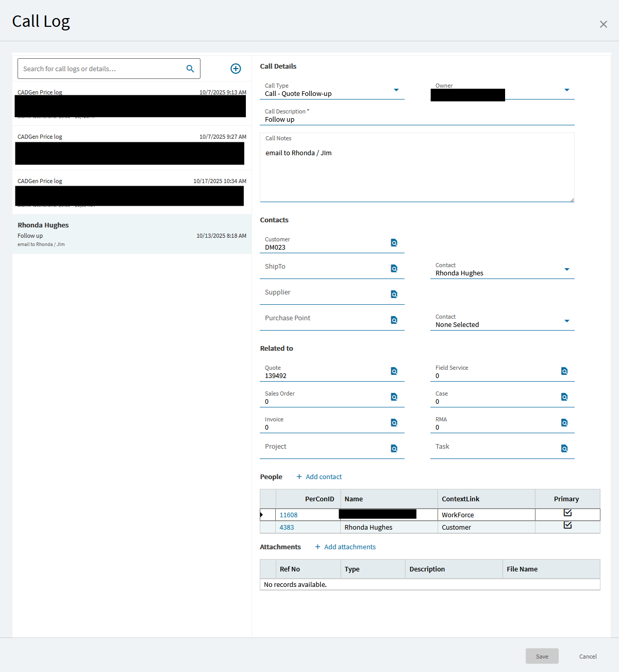Toggle Primary checkbox for WorkForce row
The image size is (619, 672).
[x=567, y=513]
